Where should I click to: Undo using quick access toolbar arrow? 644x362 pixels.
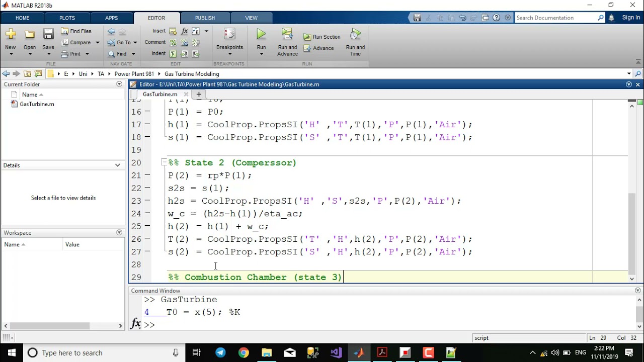click(462, 18)
